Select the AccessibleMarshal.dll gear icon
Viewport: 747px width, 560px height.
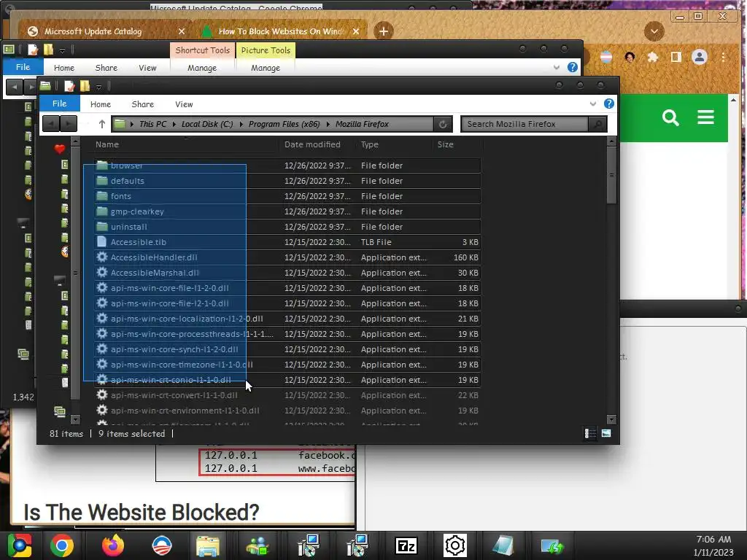(x=102, y=273)
